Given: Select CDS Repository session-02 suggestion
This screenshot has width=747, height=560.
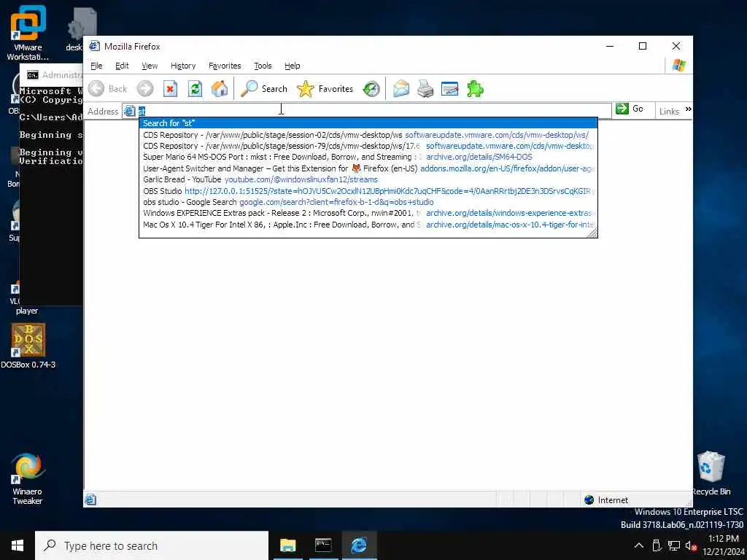Looking at the screenshot, I should (x=368, y=135).
